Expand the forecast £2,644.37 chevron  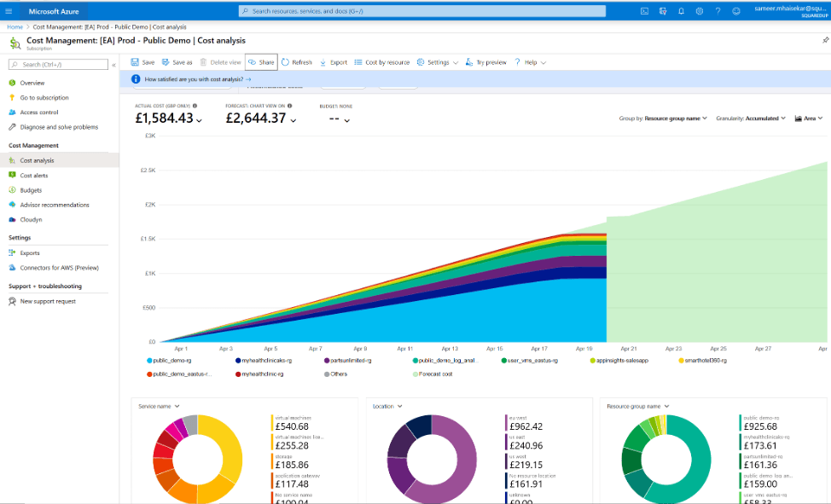click(x=293, y=120)
